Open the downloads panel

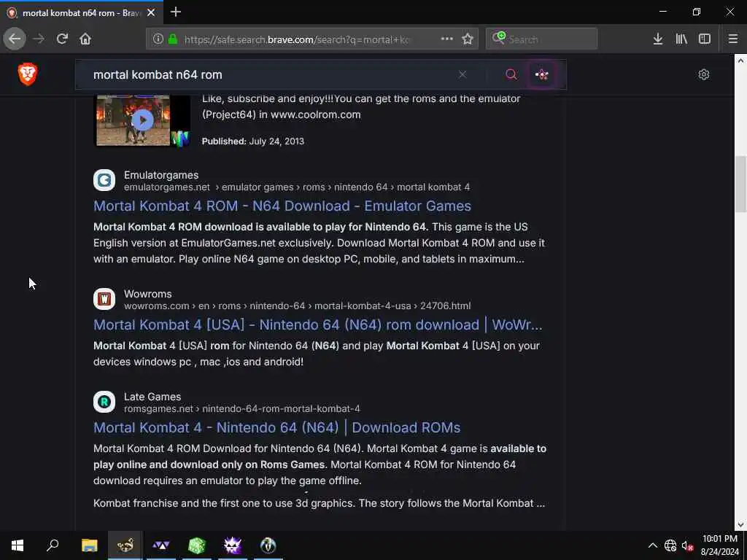pyautogui.click(x=658, y=39)
